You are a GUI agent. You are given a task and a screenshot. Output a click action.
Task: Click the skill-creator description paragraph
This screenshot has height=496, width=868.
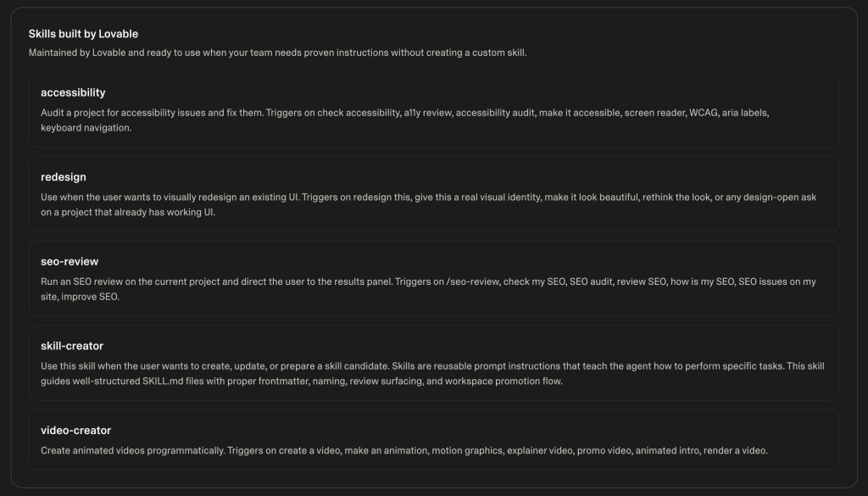click(432, 374)
